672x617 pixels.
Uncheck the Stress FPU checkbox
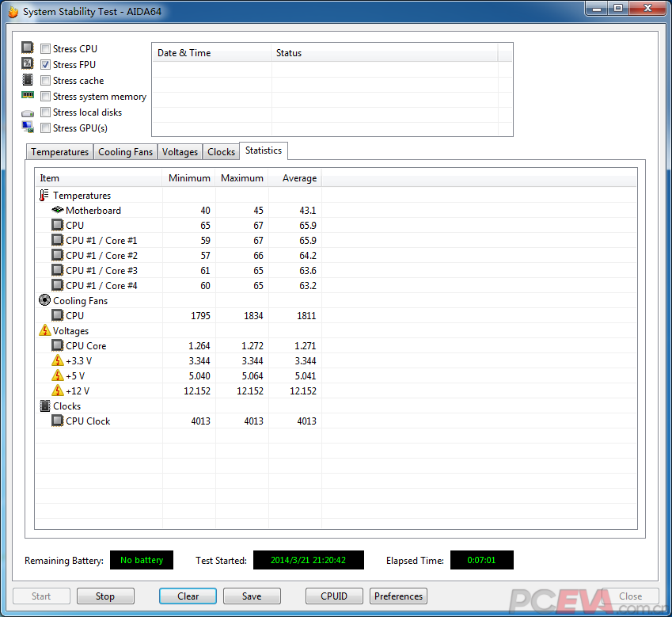coord(46,65)
